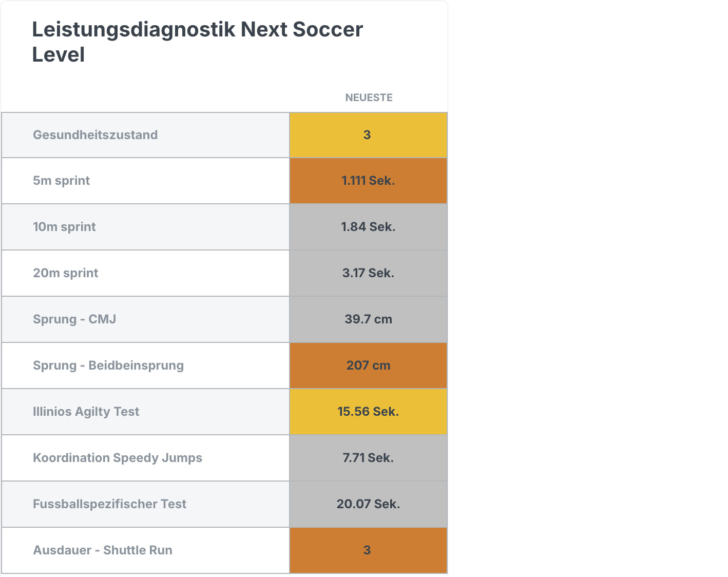
Task: Select the yellow Gesundheitszustand value cell
Action: pos(368,135)
